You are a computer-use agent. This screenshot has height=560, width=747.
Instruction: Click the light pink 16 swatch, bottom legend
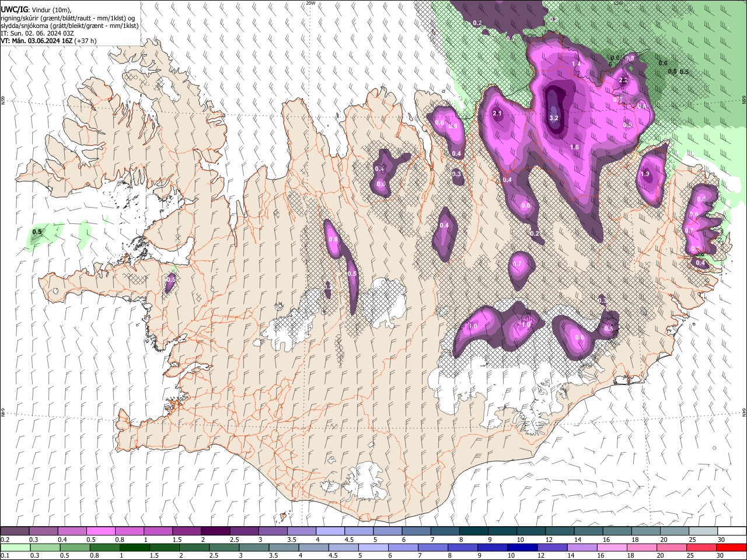pos(611,547)
